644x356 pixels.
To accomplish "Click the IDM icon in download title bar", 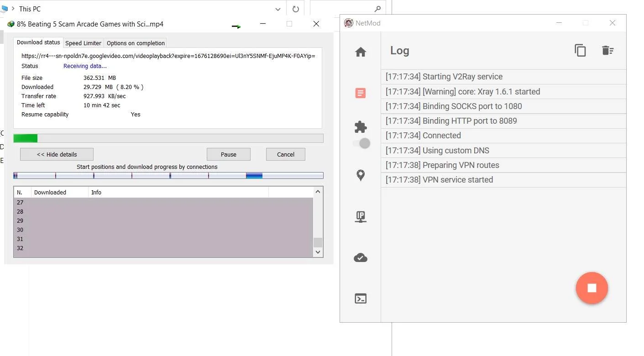I will click(10, 24).
